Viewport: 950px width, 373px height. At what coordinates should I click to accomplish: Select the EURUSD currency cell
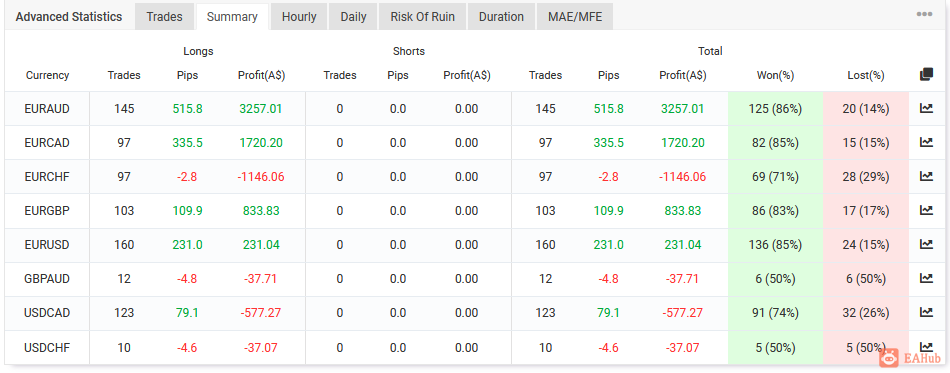(x=47, y=245)
